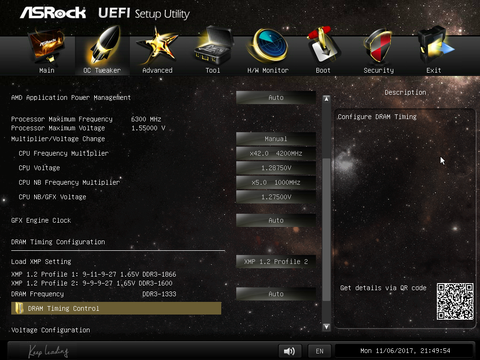
Task: Open AMD Application Power Management Auto dropdown
Action: tap(276, 98)
